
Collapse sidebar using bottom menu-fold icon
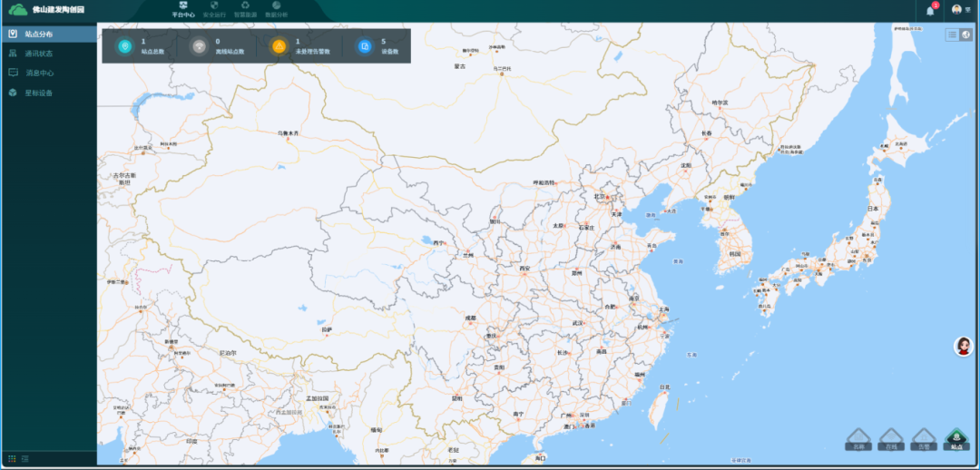point(25,459)
